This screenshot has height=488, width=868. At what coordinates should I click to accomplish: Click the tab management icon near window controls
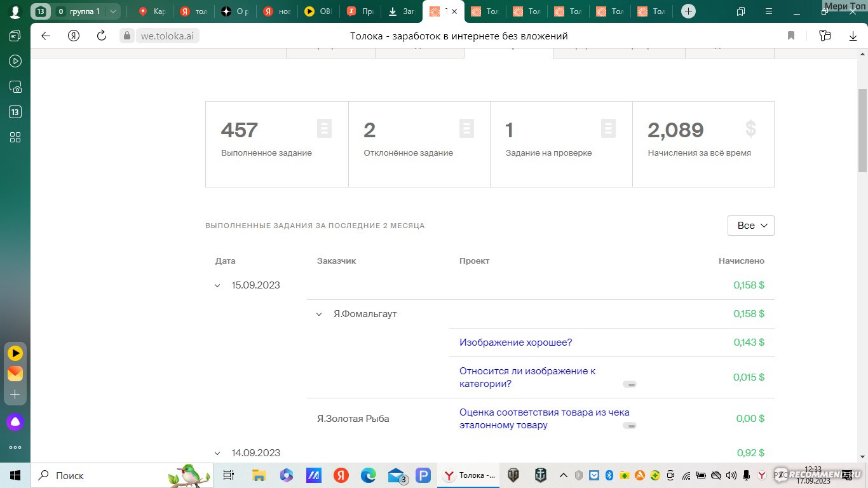click(740, 11)
